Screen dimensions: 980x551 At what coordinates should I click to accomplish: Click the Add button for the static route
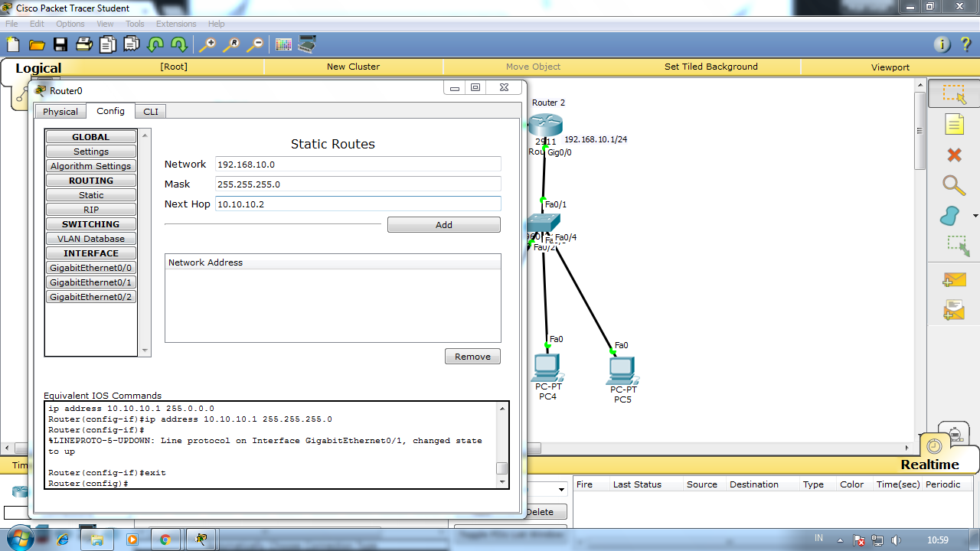[x=443, y=224]
